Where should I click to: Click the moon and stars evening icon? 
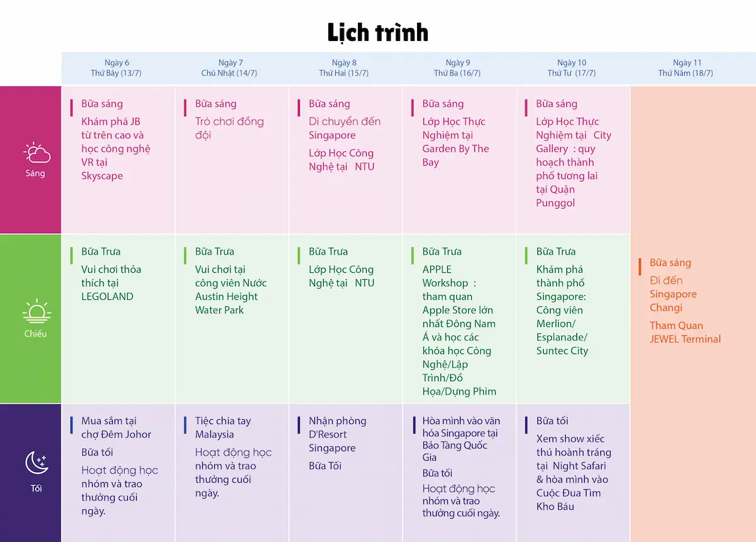tap(36, 464)
